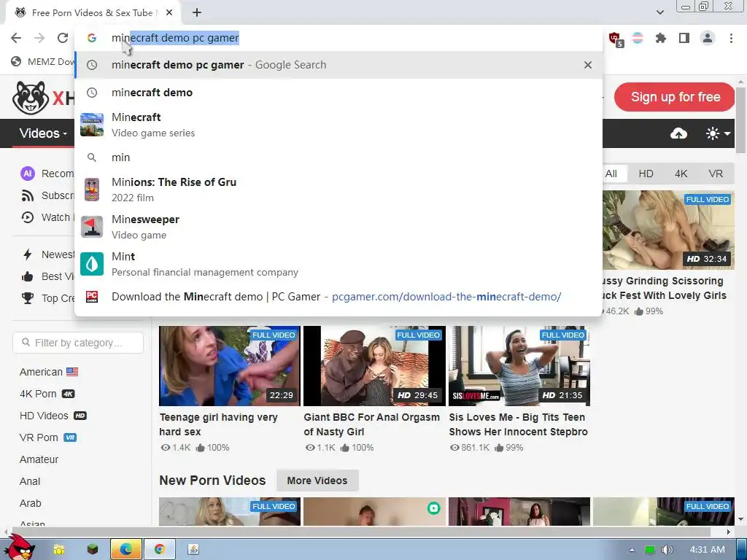
Task: Click the hamster site logo
Action: [x=31, y=98]
